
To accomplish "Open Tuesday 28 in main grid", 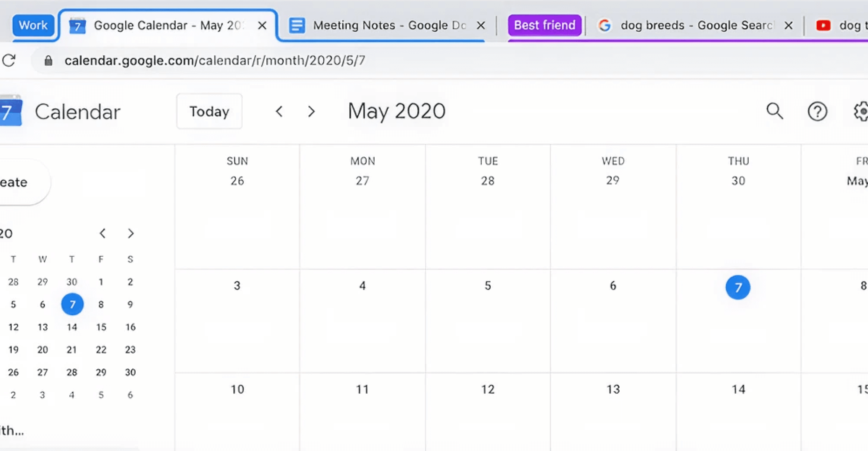I will 488,181.
